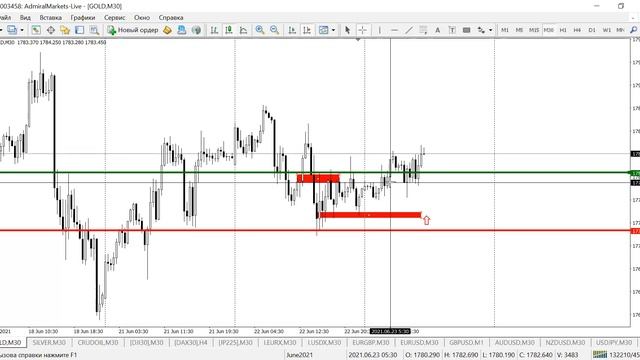Switch chart to candlesticks
Image resolution: width=640 pixels, height=360 pixels.
pos(229,30)
